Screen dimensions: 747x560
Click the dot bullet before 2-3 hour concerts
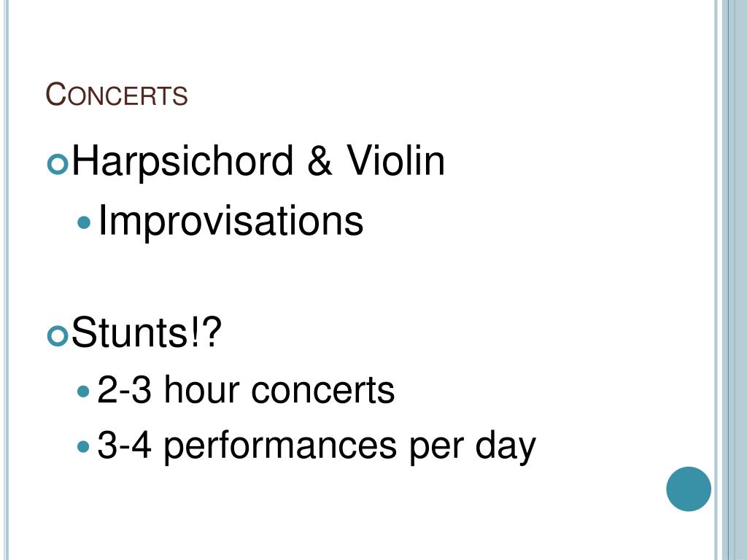coord(83,392)
